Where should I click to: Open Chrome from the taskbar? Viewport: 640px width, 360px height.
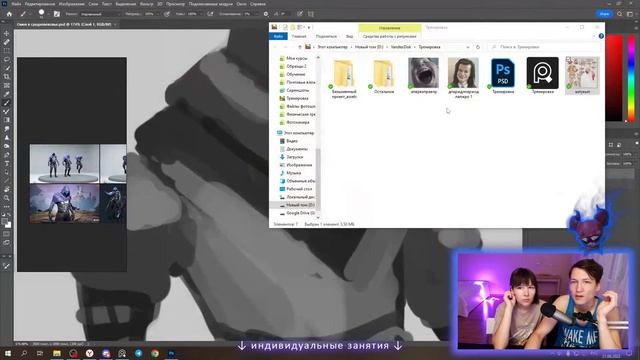(x=155, y=353)
